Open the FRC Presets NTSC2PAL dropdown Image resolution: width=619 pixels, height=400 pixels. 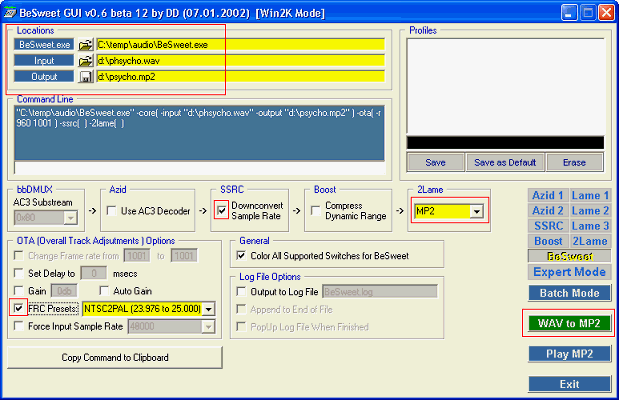[209, 309]
